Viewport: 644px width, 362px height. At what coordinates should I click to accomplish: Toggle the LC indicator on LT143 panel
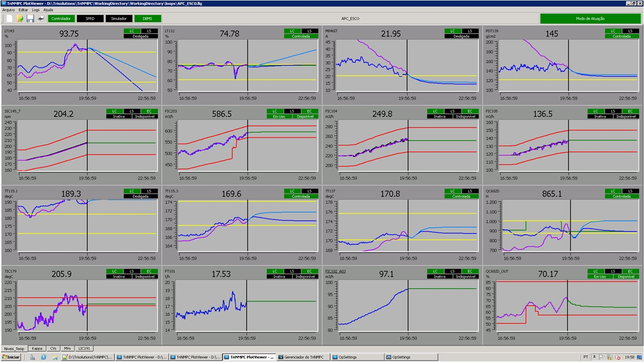[132, 31]
